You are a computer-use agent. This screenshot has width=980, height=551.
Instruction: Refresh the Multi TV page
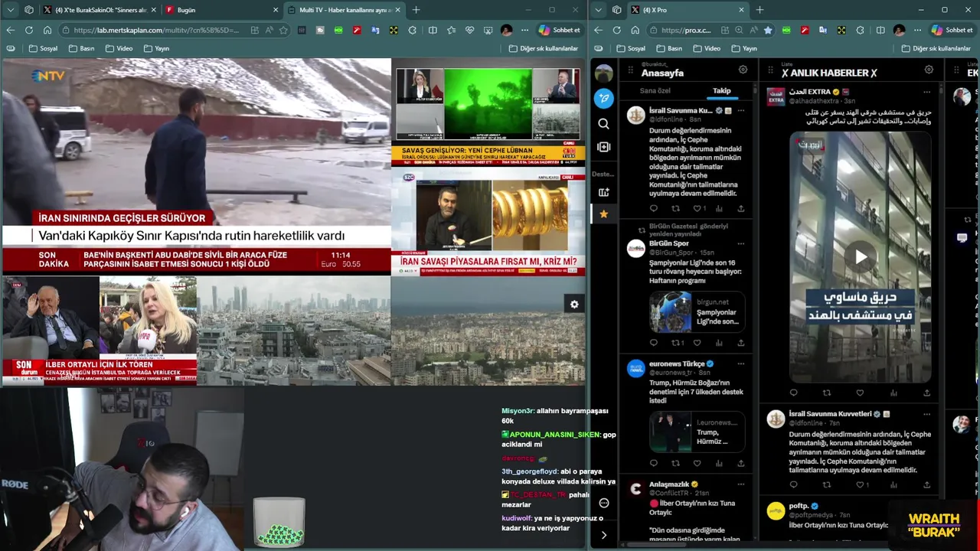(x=28, y=30)
